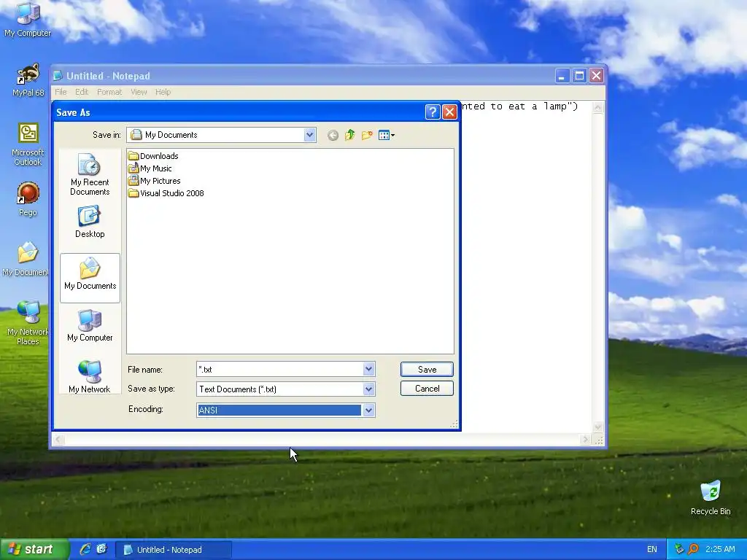Open the View Menu icon dropdown
This screenshot has width=747, height=560.
387,135
